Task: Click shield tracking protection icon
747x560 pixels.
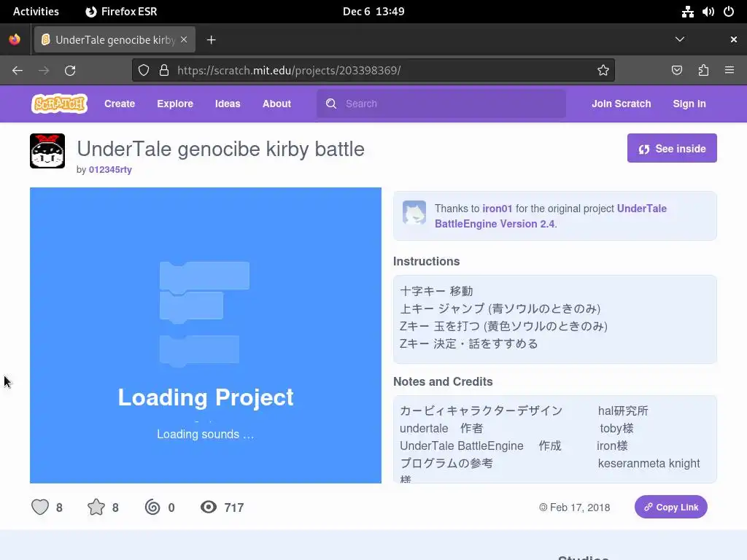Action: tap(144, 71)
